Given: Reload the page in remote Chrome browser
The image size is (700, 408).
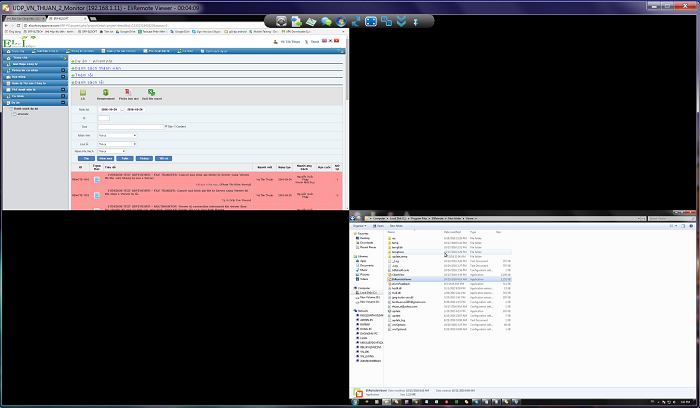Looking at the screenshot, I should coord(18,25).
